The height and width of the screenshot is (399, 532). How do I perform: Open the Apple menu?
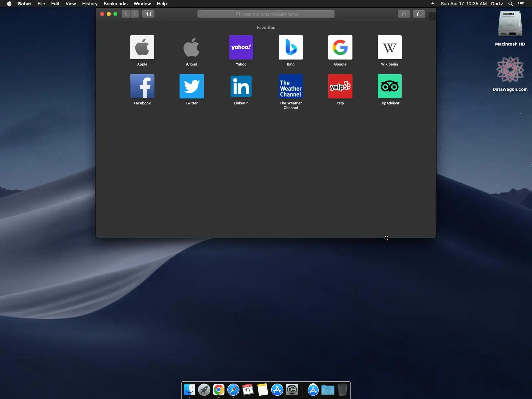[x=9, y=4]
